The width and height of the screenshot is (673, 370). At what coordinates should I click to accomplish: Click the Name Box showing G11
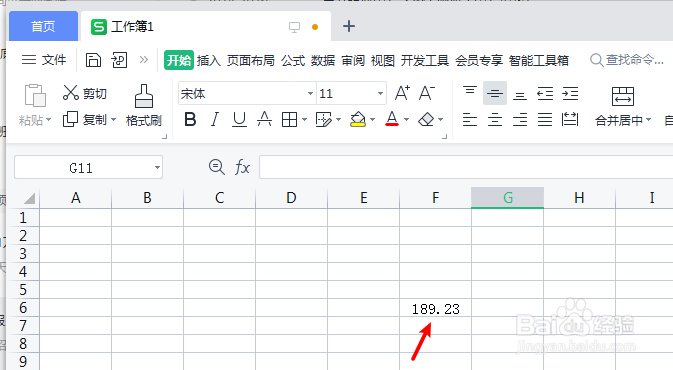click(x=81, y=168)
